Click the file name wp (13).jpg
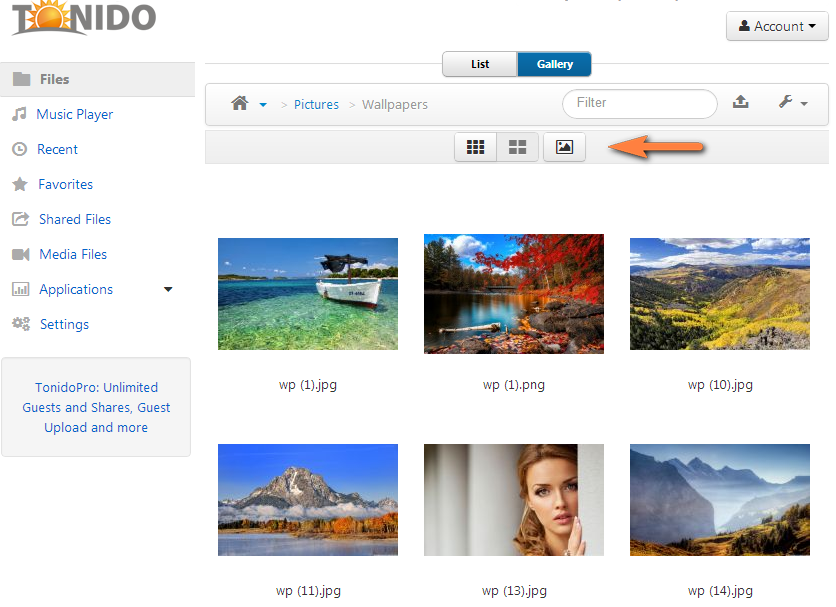836x607 pixels. tap(514, 591)
